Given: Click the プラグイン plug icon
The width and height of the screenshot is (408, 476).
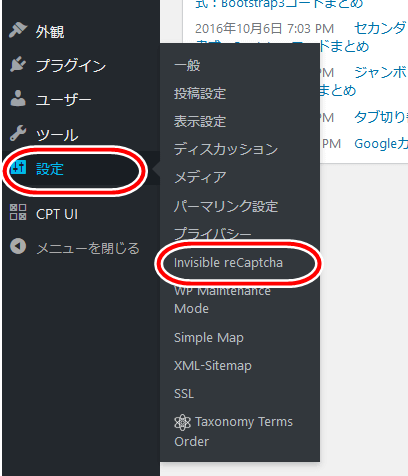Looking at the screenshot, I should pyautogui.click(x=18, y=64).
